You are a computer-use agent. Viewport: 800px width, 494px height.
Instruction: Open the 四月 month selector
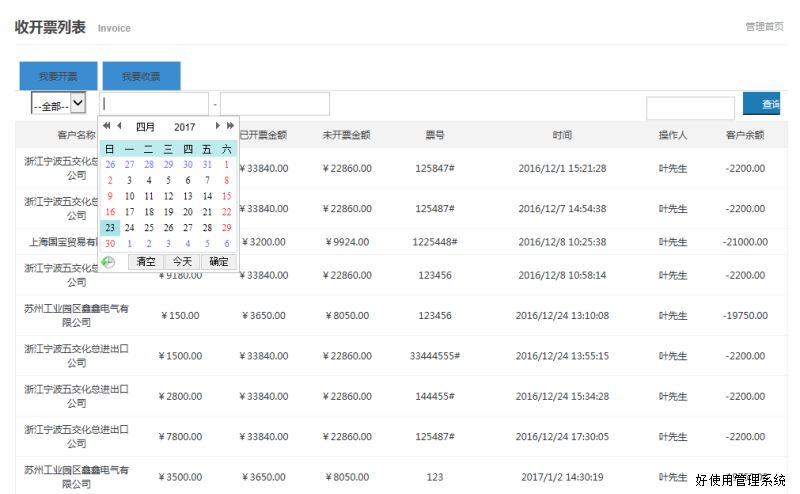tap(145, 127)
